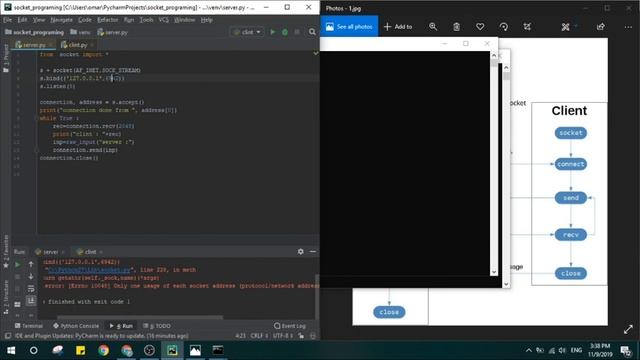Run the client configuration with green play button
The width and height of the screenshot is (640, 360).
click(x=273, y=32)
